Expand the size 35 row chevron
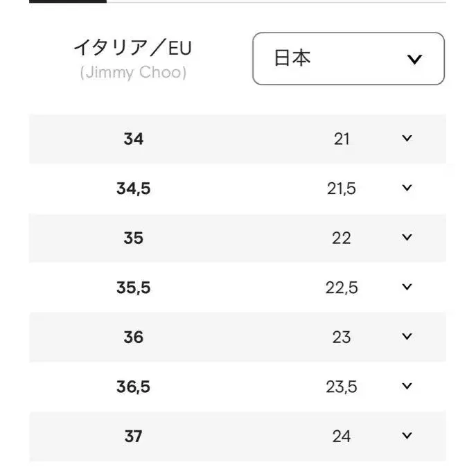The image size is (476, 476). click(x=407, y=238)
